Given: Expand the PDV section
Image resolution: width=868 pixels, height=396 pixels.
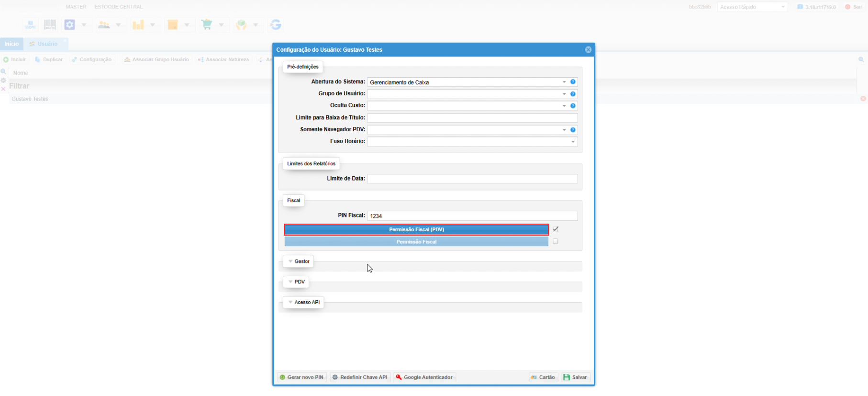Looking at the screenshot, I should [x=296, y=282].
